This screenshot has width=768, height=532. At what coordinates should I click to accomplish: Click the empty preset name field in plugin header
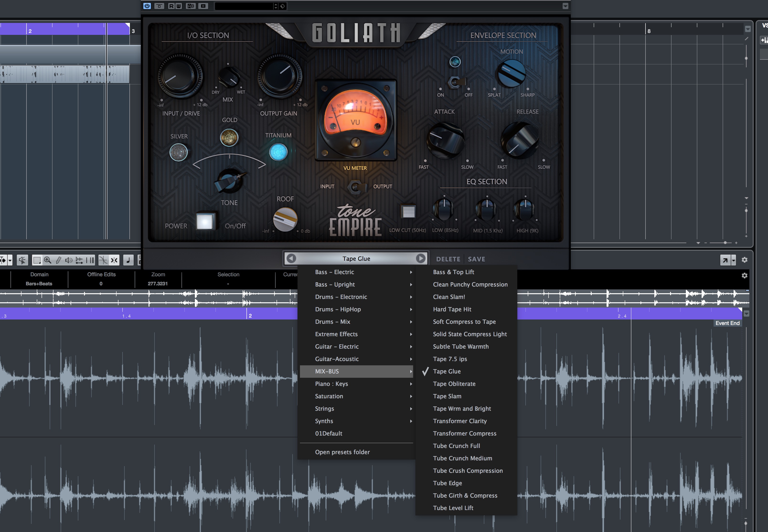[244, 6]
